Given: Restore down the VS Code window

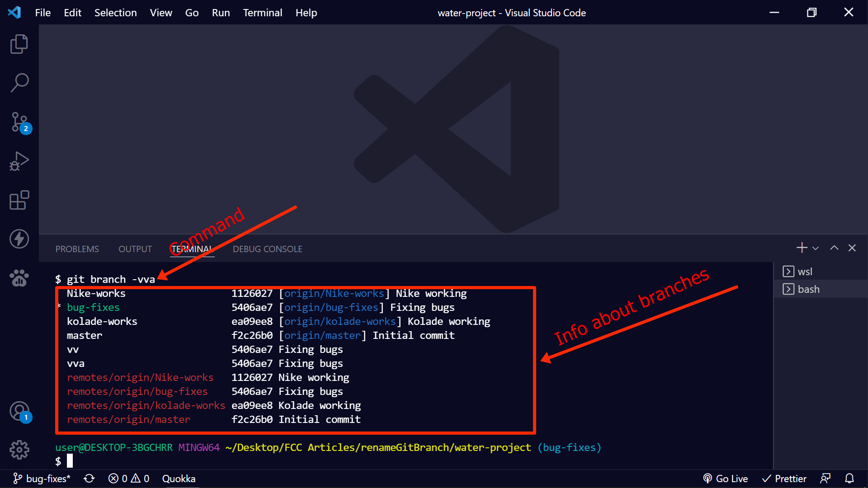Looking at the screenshot, I should [x=811, y=13].
